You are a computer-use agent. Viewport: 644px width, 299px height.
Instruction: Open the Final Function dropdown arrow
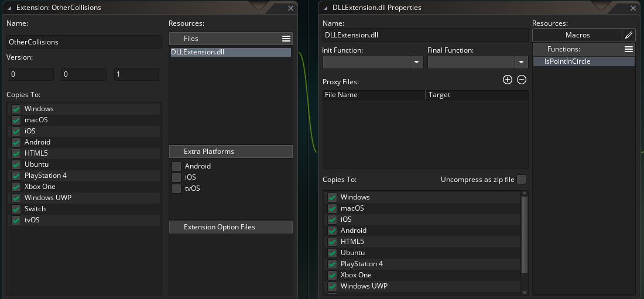tap(521, 62)
